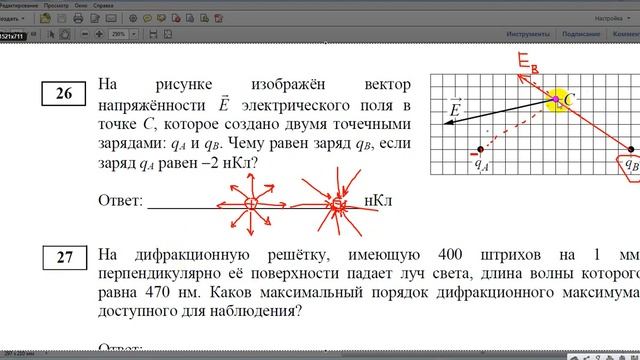
Task: Open the Комментарии panel
Action: pyautogui.click(x=627, y=34)
